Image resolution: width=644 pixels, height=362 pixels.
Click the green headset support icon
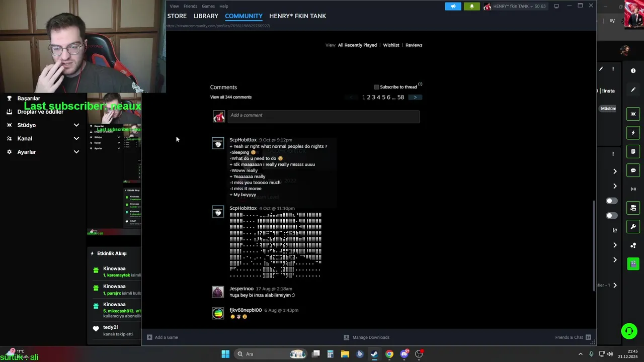629,331
